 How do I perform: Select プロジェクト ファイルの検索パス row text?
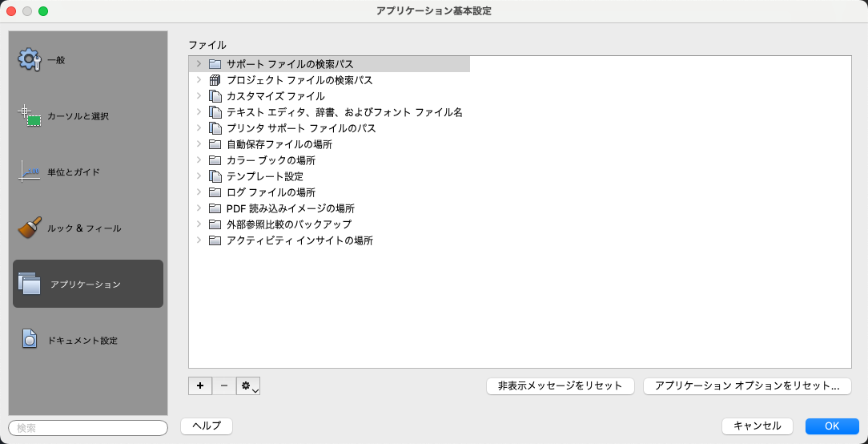click(x=299, y=80)
